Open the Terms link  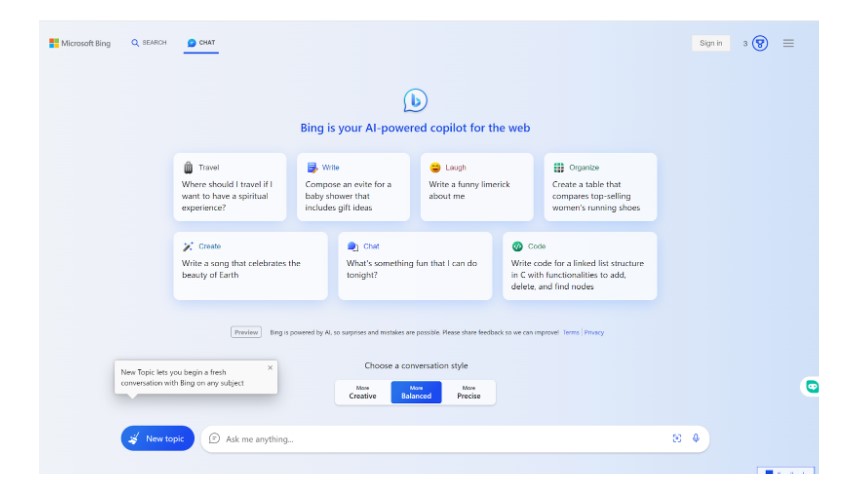[571, 332]
